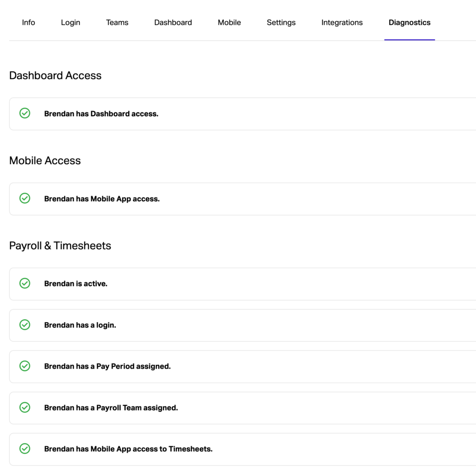
Task: Switch to the Settings tab
Action: (x=281, y=22)
